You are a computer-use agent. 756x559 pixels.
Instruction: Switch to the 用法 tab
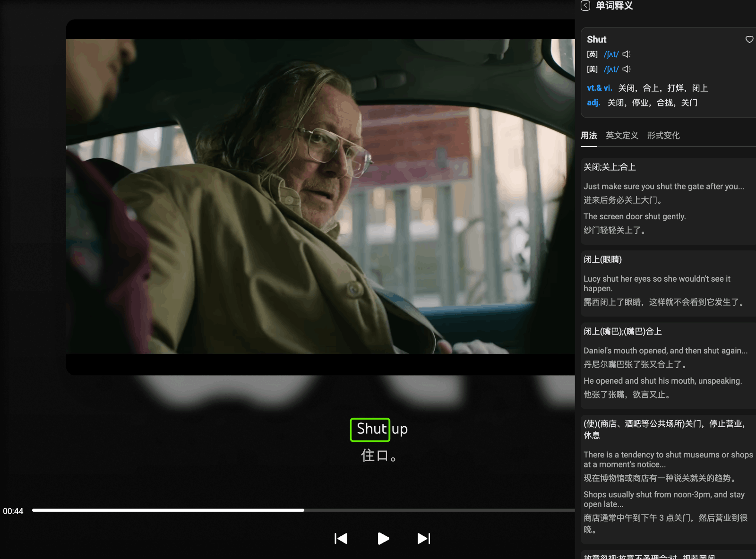pyautogui.click(x=589, y=136)
